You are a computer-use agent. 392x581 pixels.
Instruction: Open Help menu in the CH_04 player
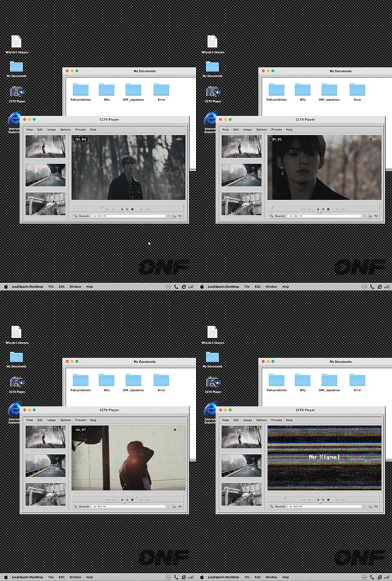point(93,130)
